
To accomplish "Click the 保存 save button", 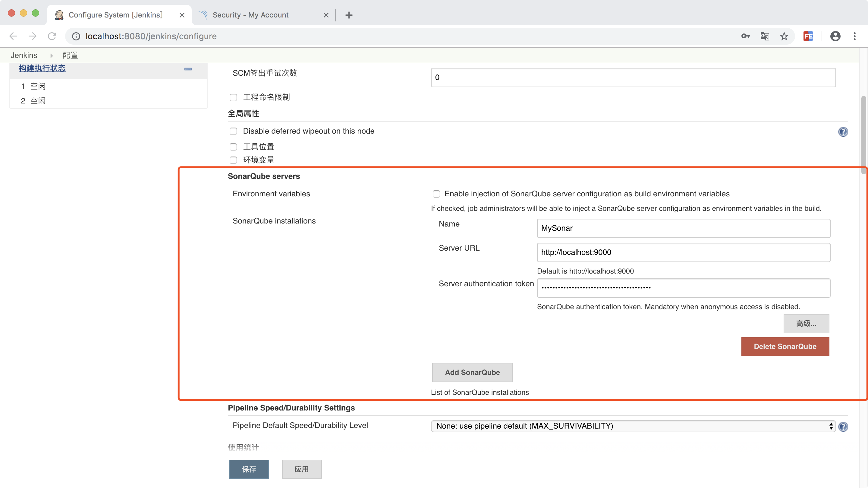I will (249, 469).
